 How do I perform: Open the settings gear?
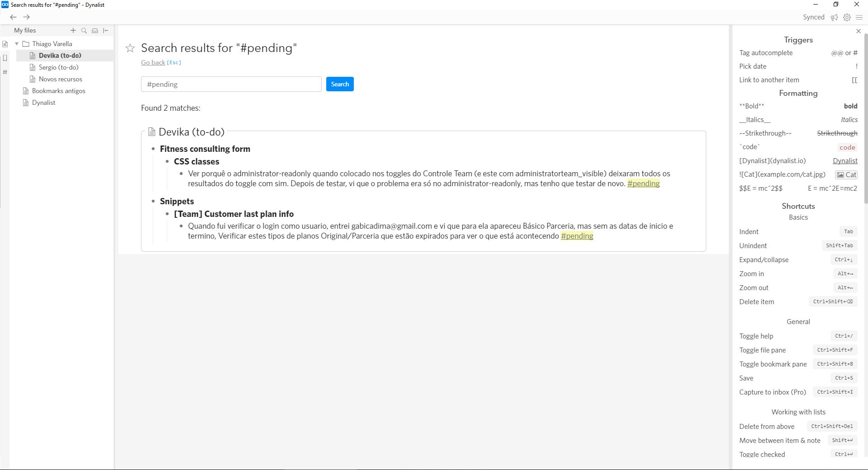tap(847, 17)
